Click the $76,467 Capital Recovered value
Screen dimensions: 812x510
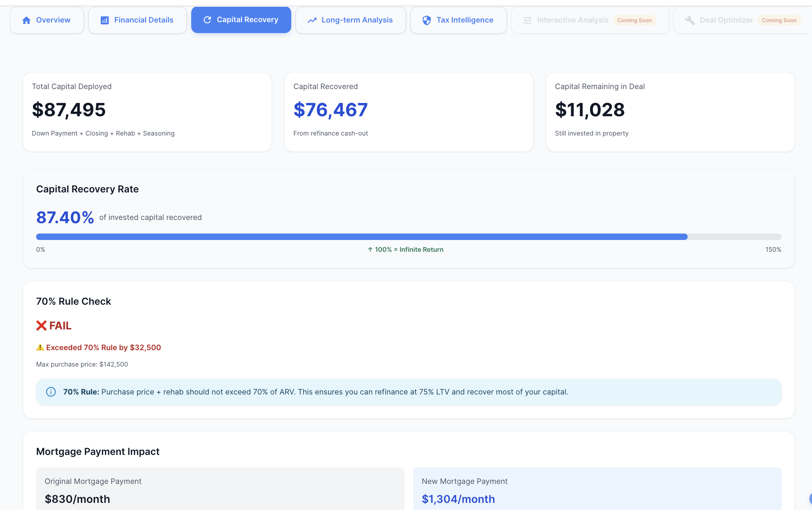tap(331, 109)
